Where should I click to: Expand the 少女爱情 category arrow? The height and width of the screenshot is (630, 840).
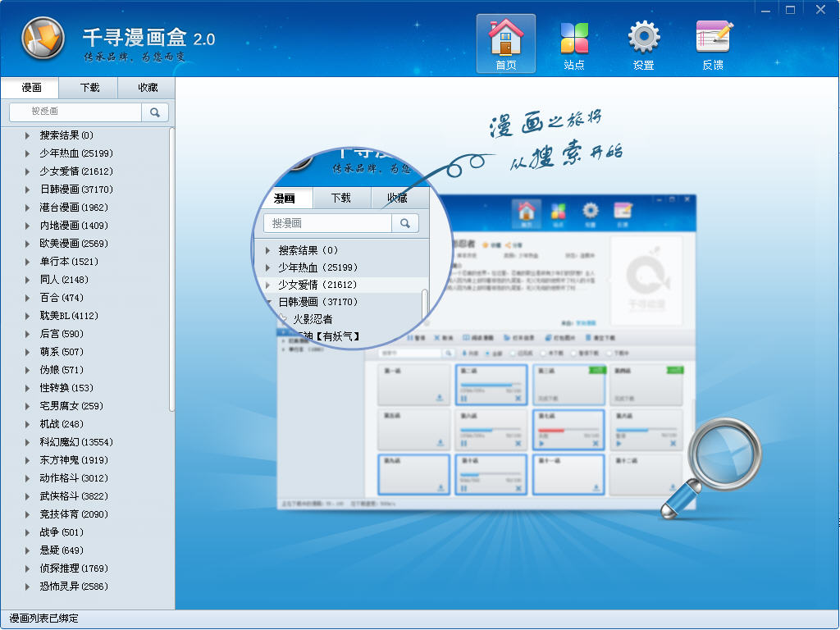click(x=27, y=171)
